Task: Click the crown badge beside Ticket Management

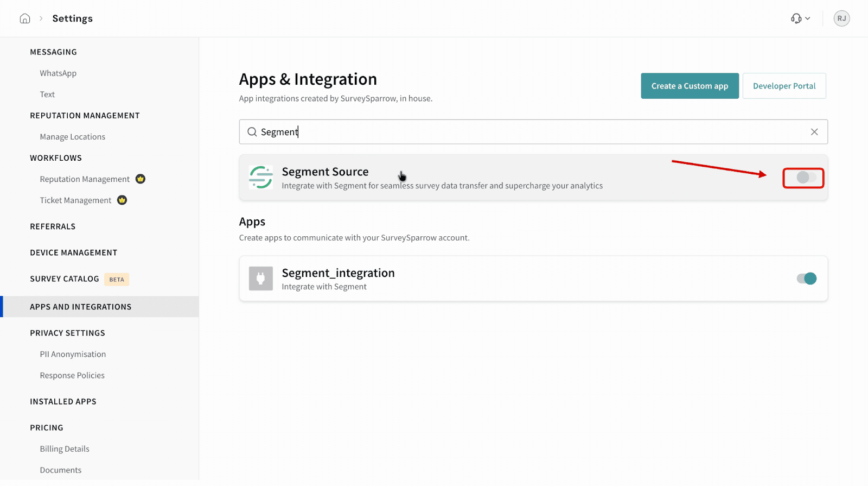Action: click(122, 200)
